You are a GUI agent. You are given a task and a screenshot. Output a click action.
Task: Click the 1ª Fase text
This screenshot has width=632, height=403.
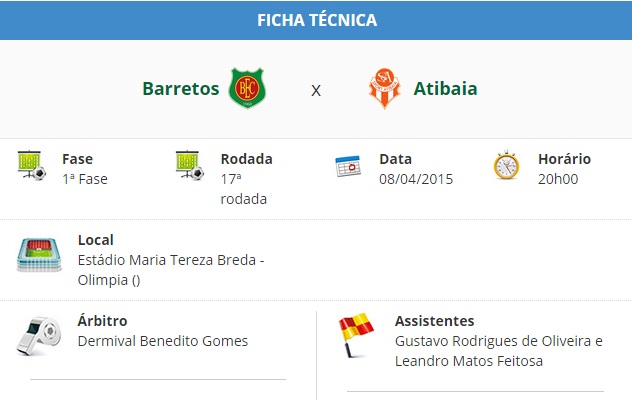84,179
